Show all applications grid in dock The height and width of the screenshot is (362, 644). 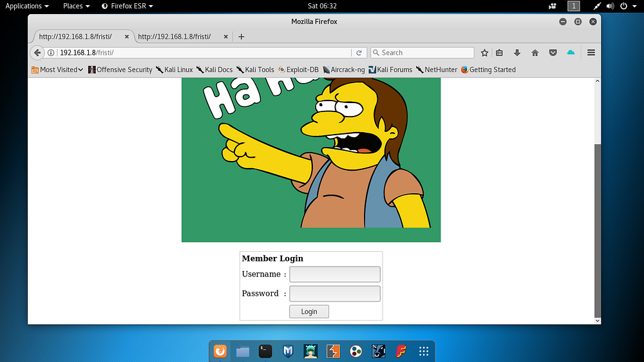424,351
